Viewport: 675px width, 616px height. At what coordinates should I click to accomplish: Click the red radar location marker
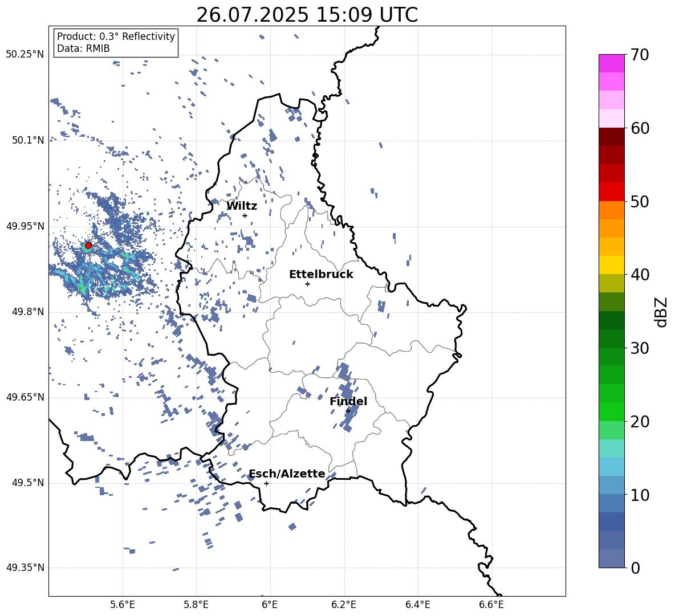tap(88, 246)
